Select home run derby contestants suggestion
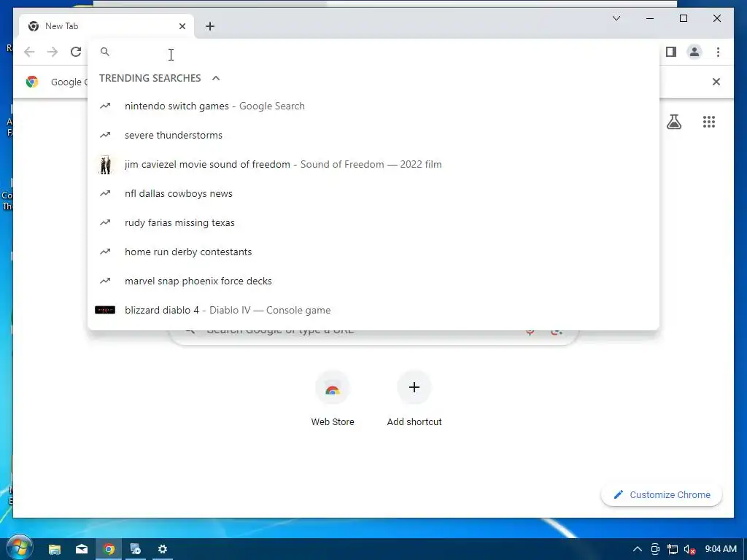The image size is (747, 560). [373, 252]
